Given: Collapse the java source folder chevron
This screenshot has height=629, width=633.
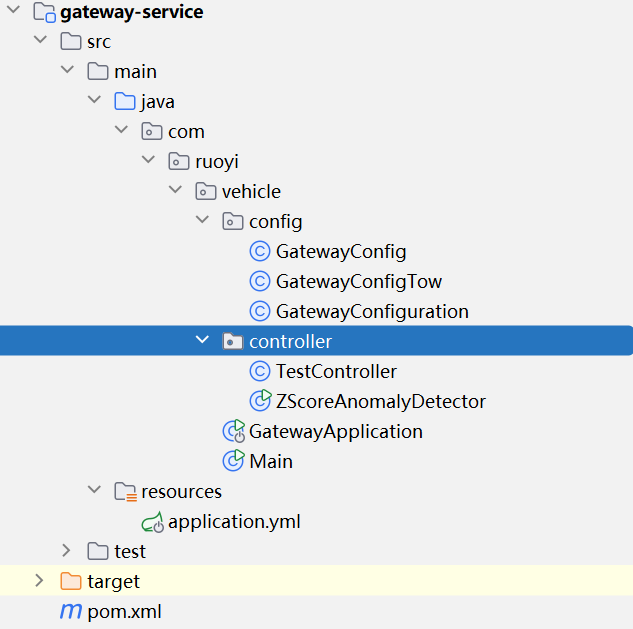Looking at the screenshot, I should (95, 101).
